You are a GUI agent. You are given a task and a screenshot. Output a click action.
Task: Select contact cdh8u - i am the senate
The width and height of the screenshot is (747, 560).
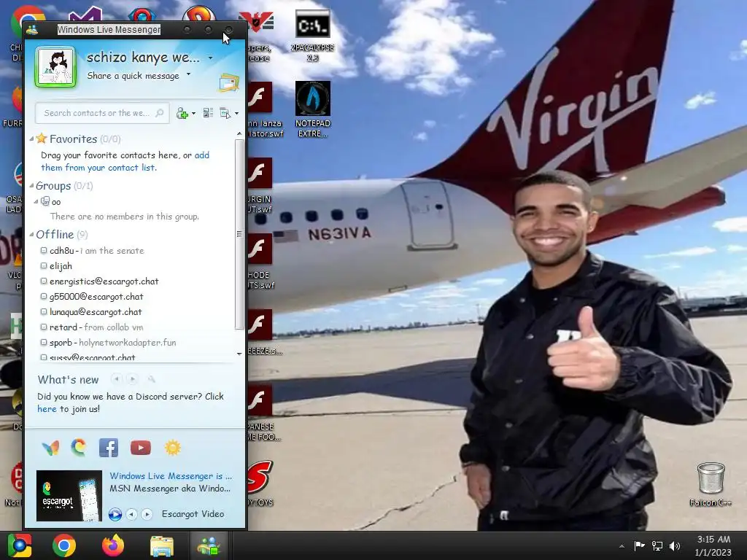pos(97,251)
